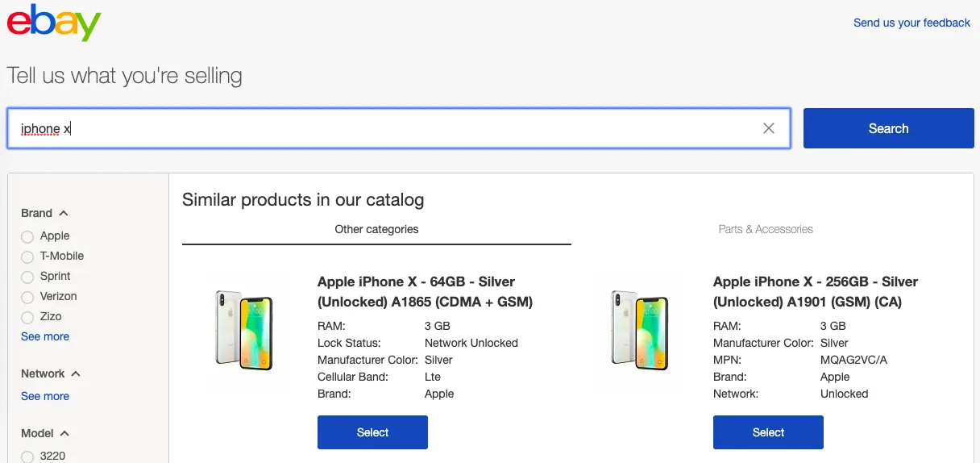Click the eBay logo
The width and height of the screenshot is (980, 463).
54,23
